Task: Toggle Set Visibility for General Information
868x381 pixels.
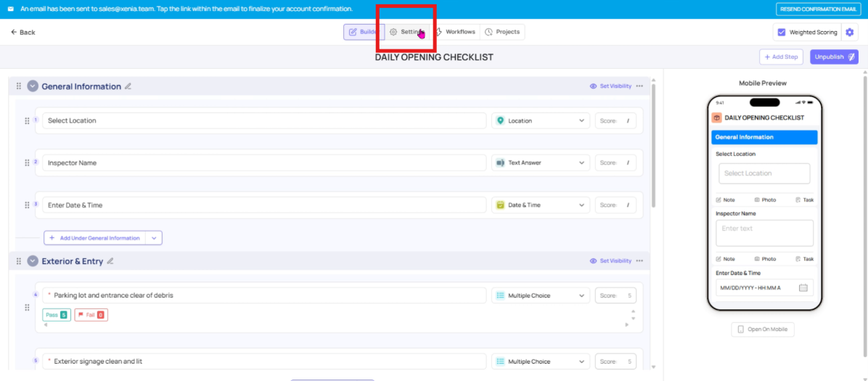Action: pos(610,86)
